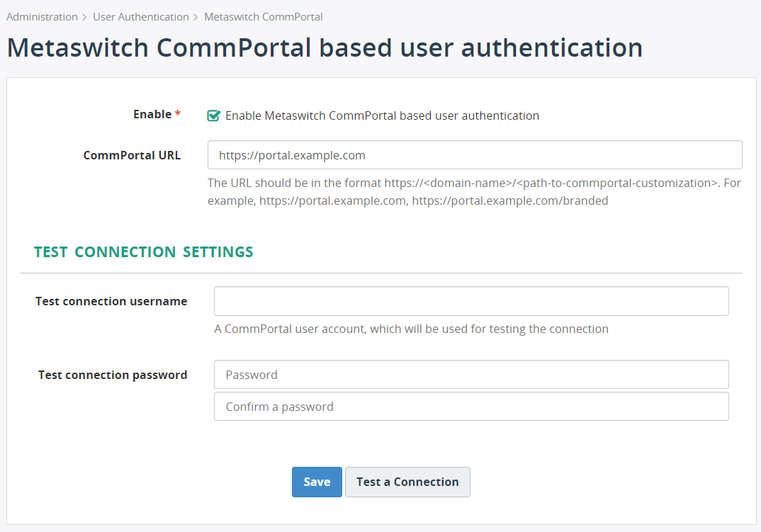Focus the Test connection username field
Viewport: 761px width, 532px height.
click(x=471, y=300)
